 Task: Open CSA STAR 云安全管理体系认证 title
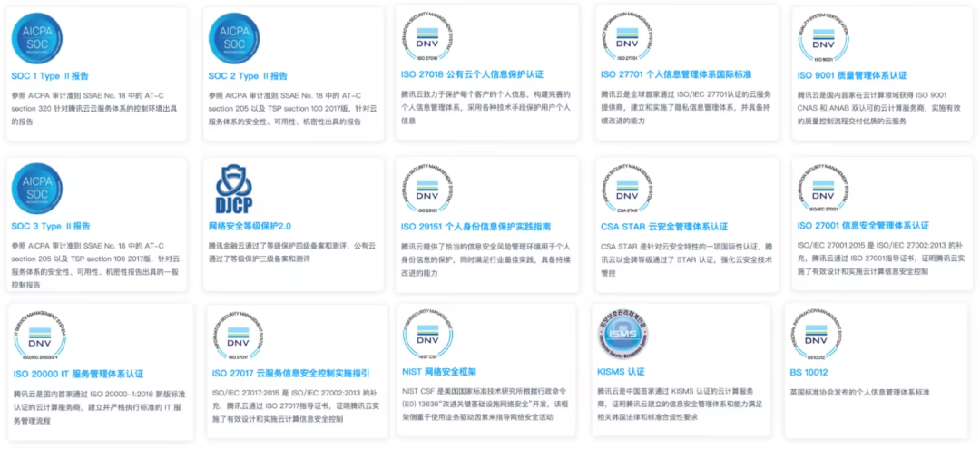click(663, 227)
